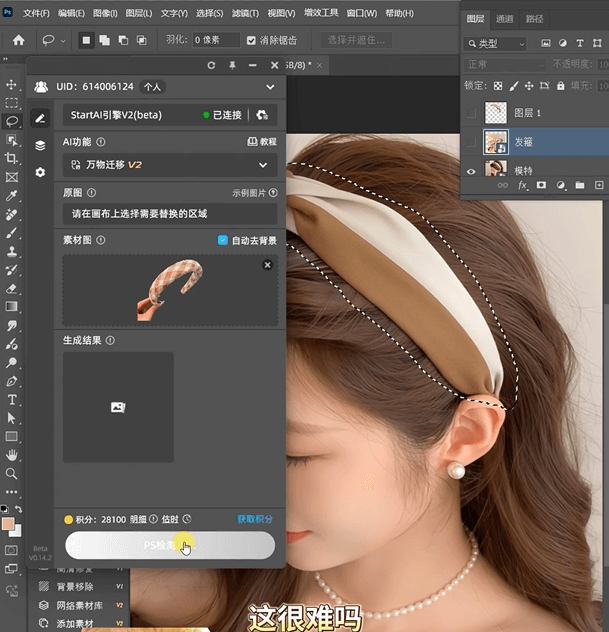Remove the headband 素材图 with X
The height and width of the screenshot is (632, 609).
[267, 265]
